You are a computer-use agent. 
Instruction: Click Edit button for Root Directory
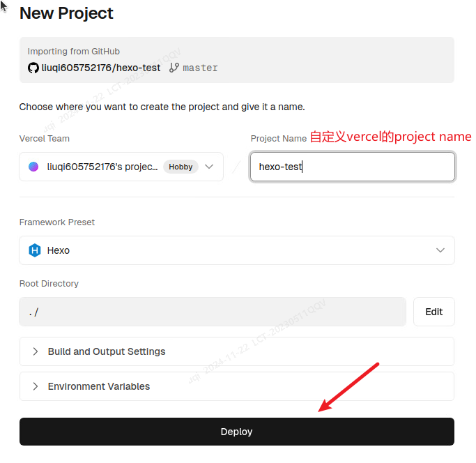point(433,312)
